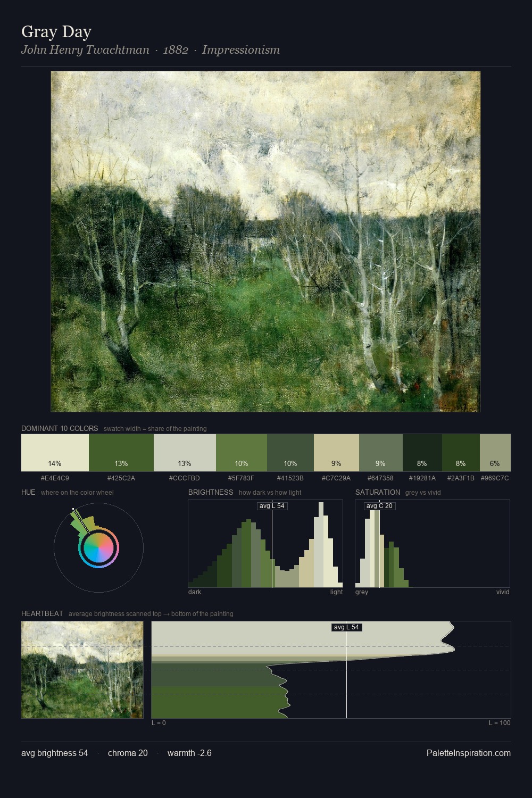The image size is (532, 798).
Task: Click the 'how dark vs how light' caption
Action: point(270,493)
